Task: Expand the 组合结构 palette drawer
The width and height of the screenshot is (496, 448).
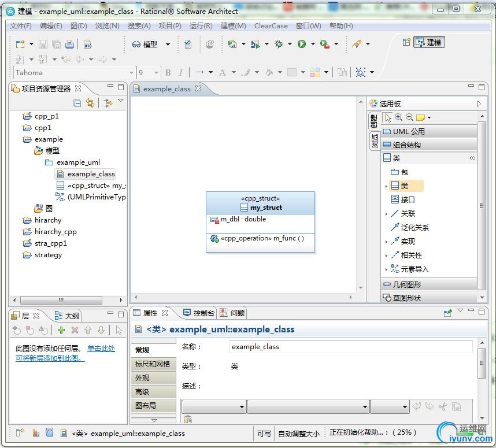Action: pos(430,145)
